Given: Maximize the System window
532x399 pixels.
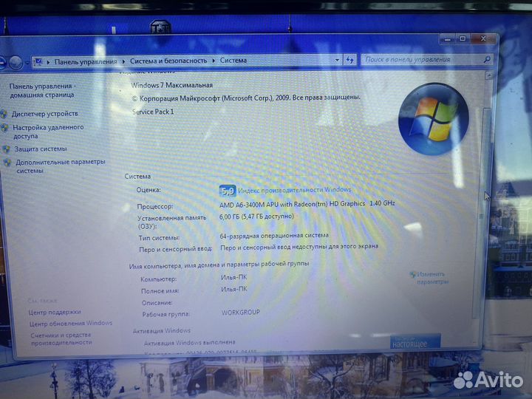Looking at the screenshot, I should (463, 38).
